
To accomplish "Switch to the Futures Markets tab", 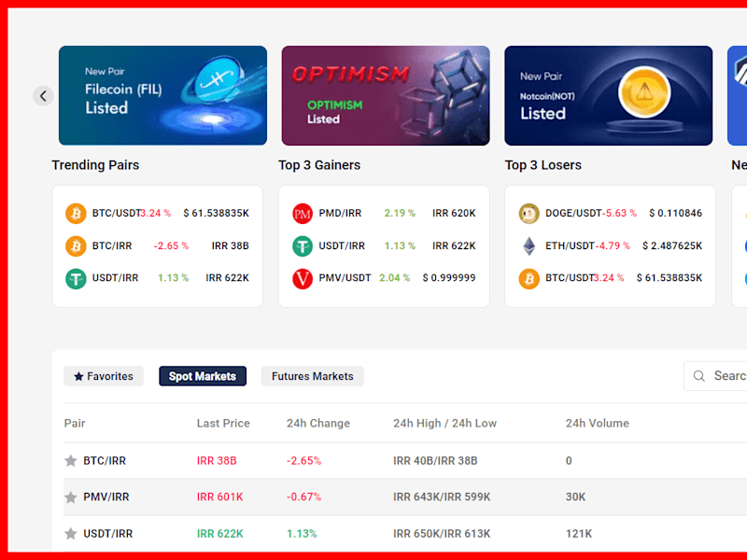I will pos(313,376).
